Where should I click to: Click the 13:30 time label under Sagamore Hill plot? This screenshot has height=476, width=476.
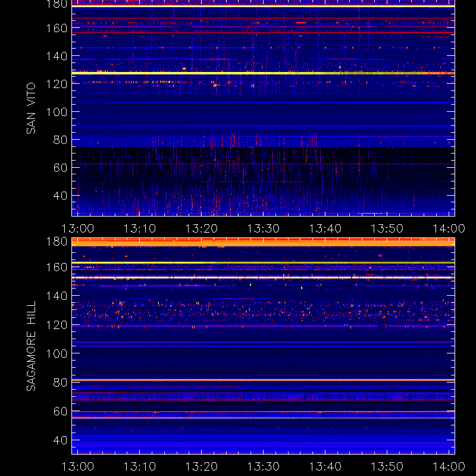tap(264, 466)
